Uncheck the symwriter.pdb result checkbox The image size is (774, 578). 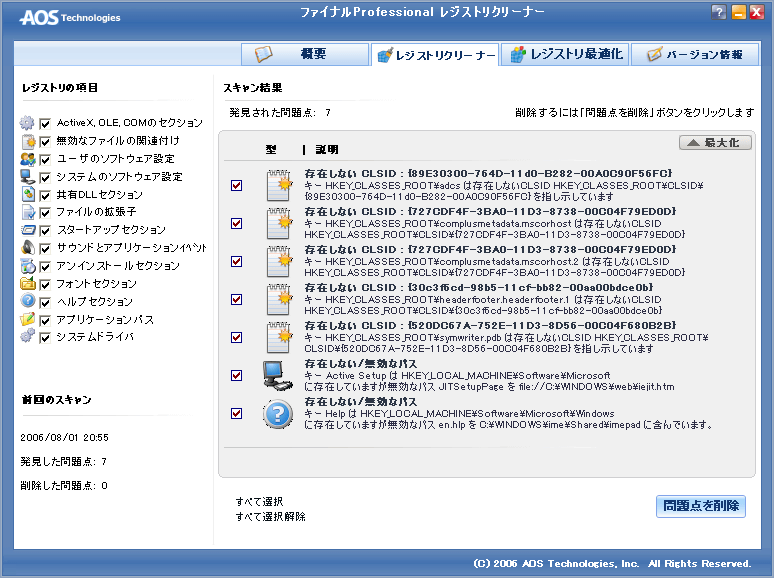236,337
